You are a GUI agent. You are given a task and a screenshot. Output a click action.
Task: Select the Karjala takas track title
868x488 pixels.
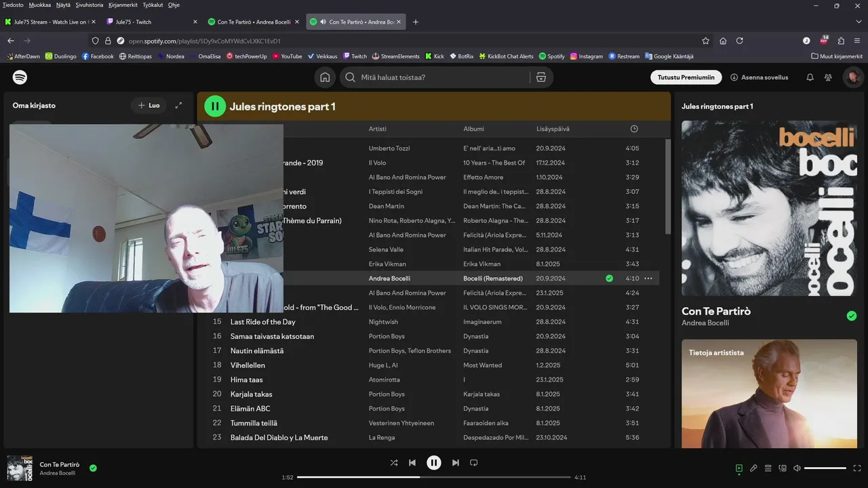pyautogui.click(x=251, y=394)
